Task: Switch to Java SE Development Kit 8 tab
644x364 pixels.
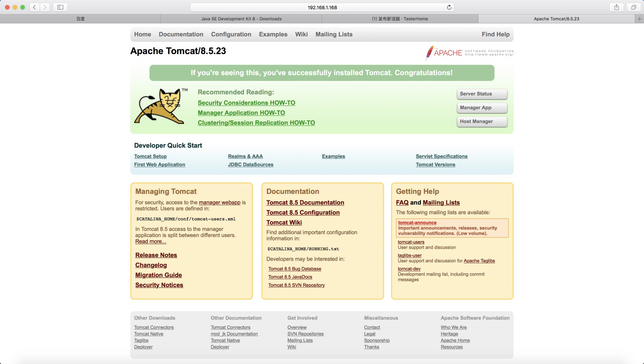Action: click(241, 19)
